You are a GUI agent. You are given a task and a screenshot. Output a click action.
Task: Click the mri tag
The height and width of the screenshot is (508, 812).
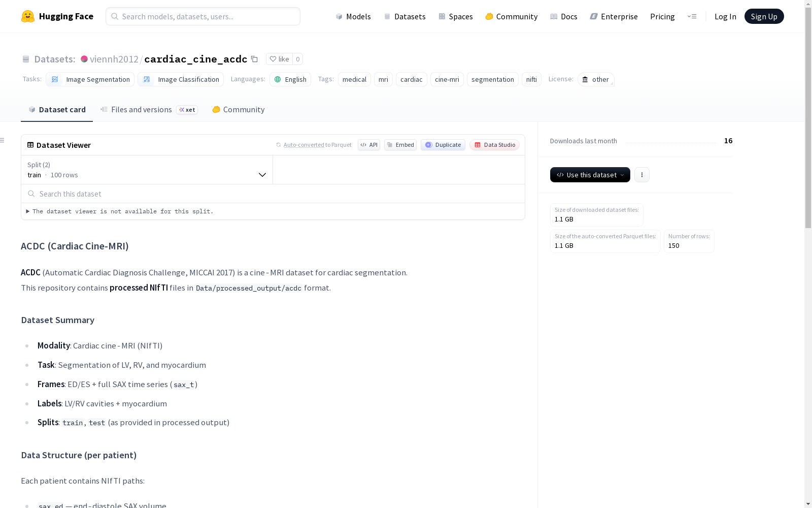(x=383, y=79)
